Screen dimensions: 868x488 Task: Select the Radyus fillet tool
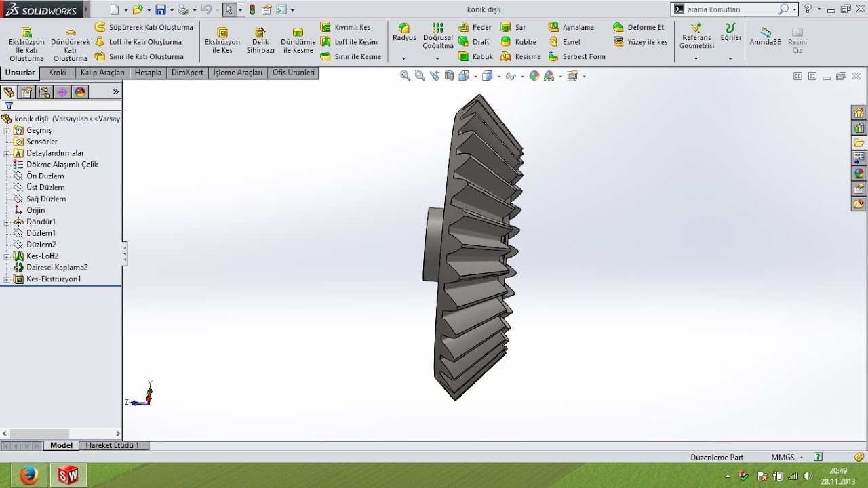point(404,33)
